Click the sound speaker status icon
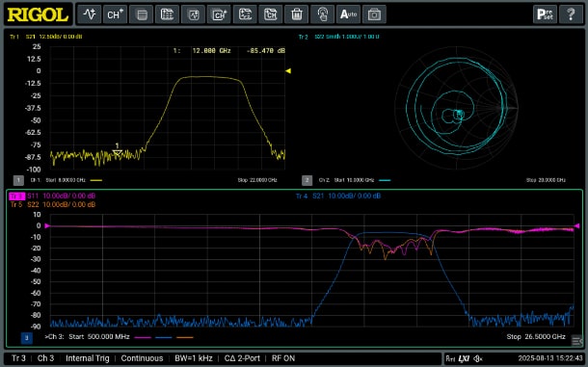Image resolution: width=588 pixels, height=367 pixels. [x=478, y=358]
